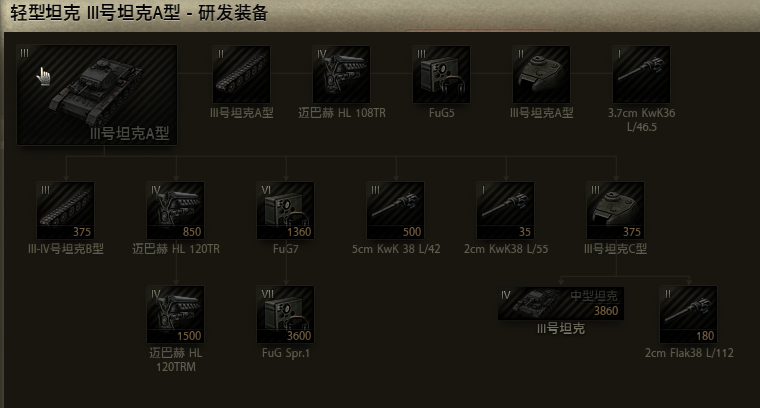Click the 3.7cm KwK36 L/46.5 gun icon
This screenshot has height=408, width=760.
(x=642, y=74)
